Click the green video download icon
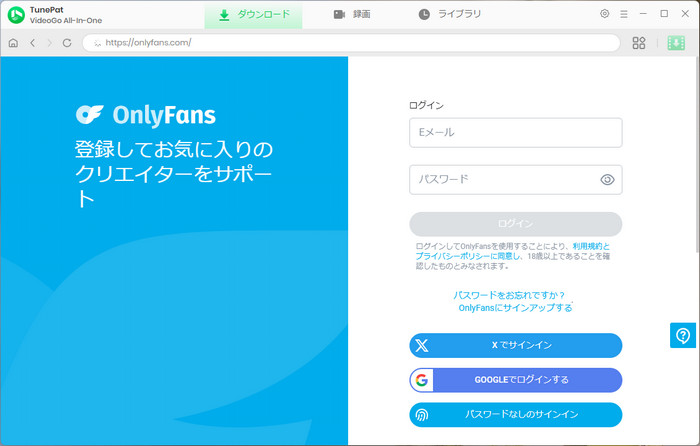Viewport: 700px width, 446px height. click(676, 43)
